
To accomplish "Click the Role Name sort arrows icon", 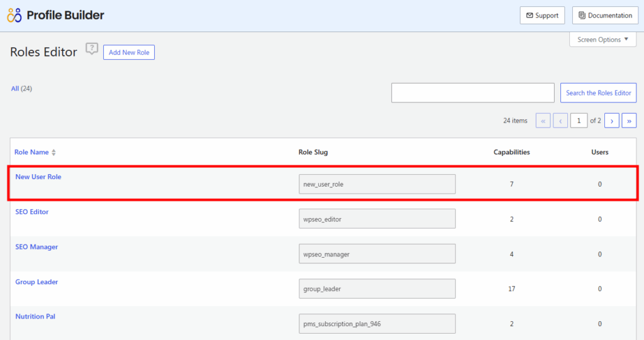I will click(x=54, y=153).
